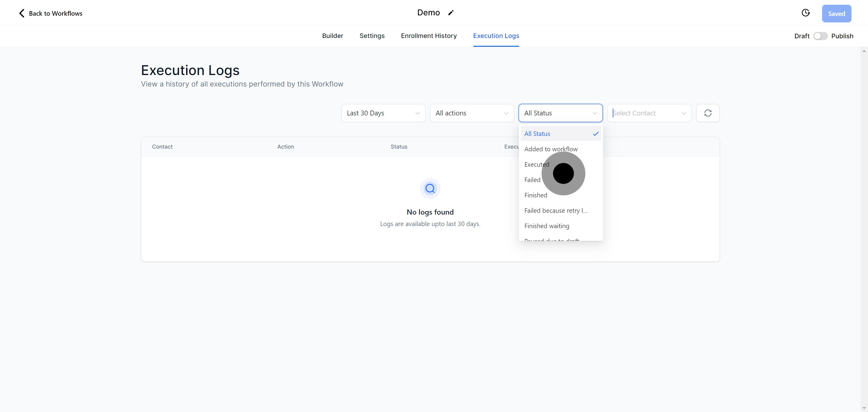868x412 pixels.
Task: Select Added to workflow status option
Action: point(551,149)
